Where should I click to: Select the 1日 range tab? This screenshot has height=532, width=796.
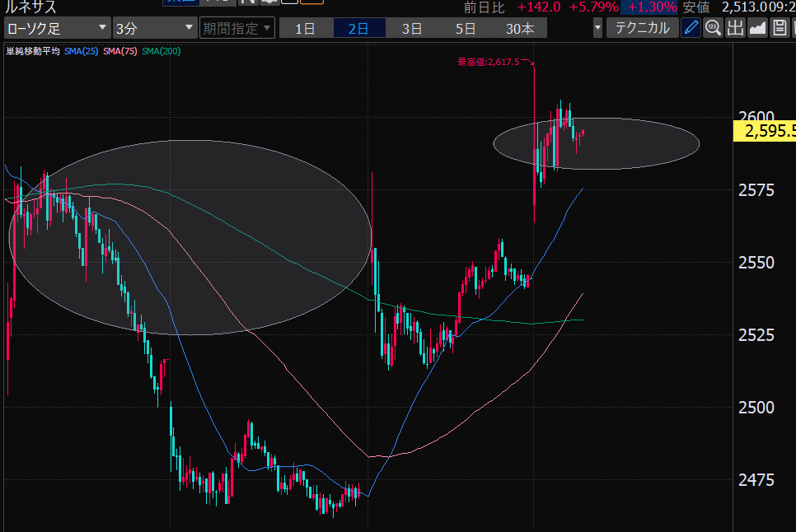306,28
